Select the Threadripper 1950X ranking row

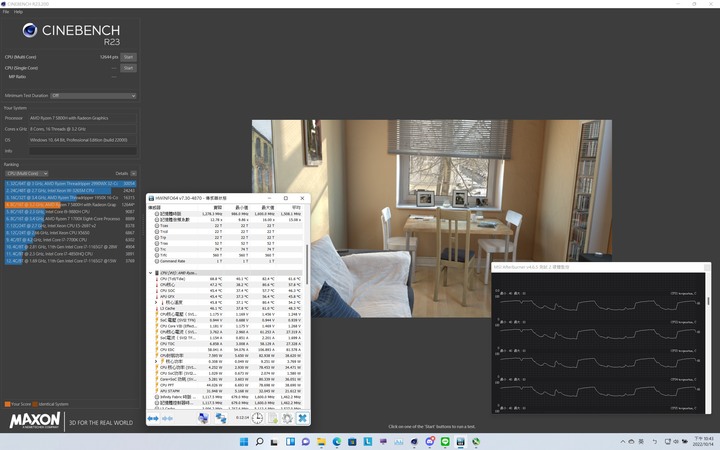coord(70,197)
